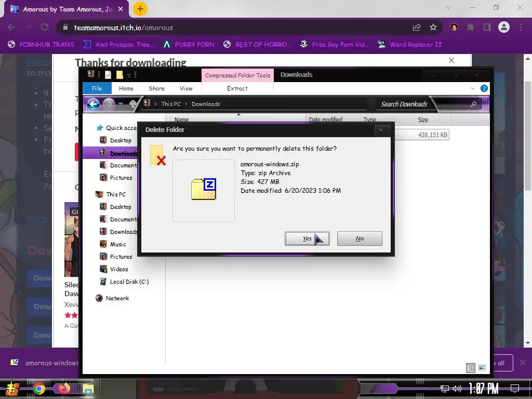
Task: Select highlighted Downloads under Quick access
Action: pyautogui.click(x=119, y=153)
